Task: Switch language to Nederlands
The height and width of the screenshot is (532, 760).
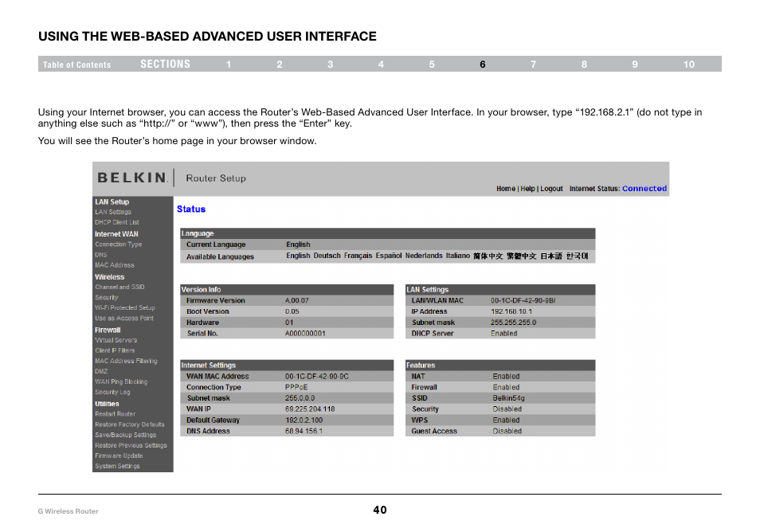Action: 424,256
